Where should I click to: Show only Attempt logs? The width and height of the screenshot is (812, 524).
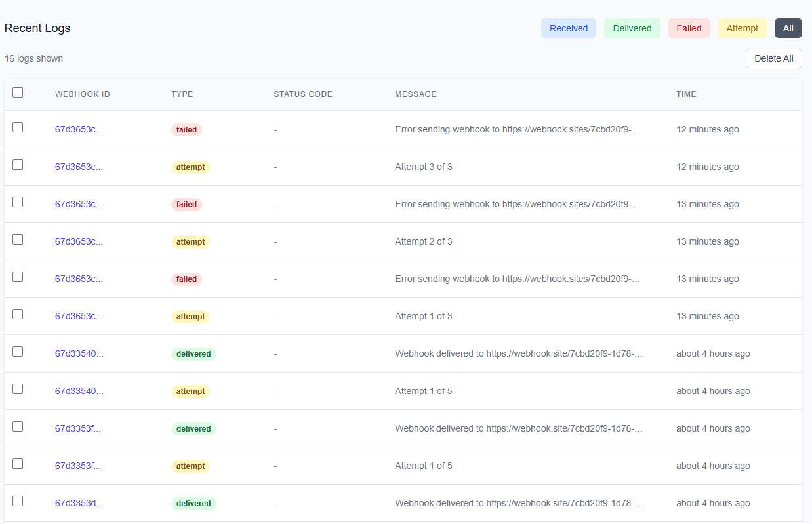pos(742,28)
